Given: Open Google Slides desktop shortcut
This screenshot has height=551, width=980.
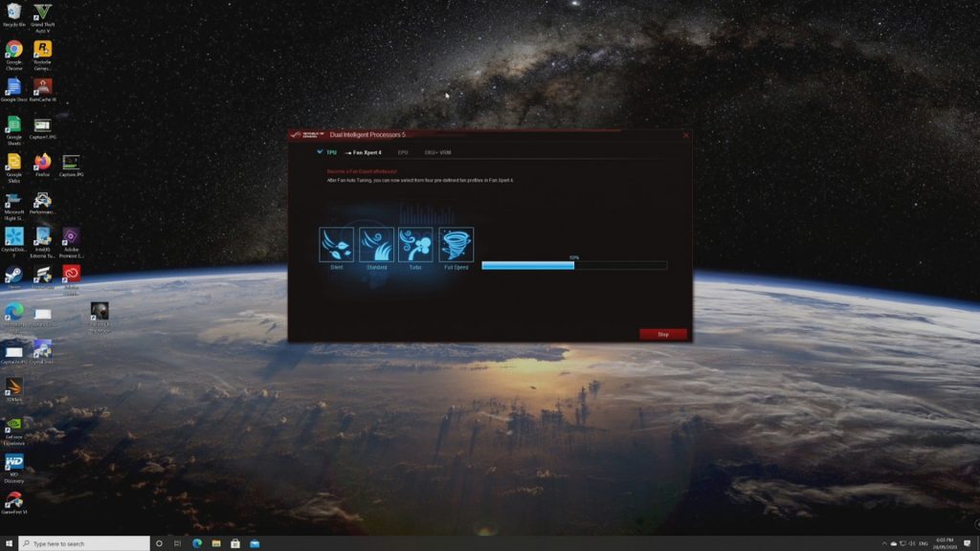Looking at the screenshot, I should [x=13, y=168].
